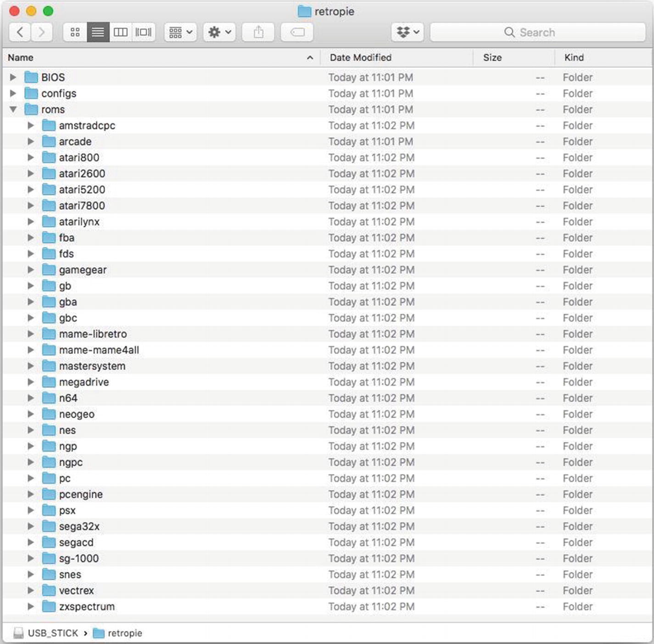The width and height of the screenshot is (654, 644).
Task: Click the fds folder icon
Action: click(49, 254)
